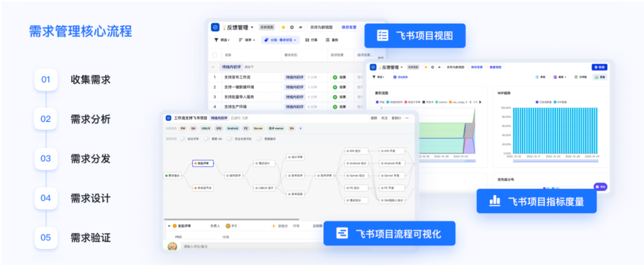This screenshot has width=644, height=266.
Task: Select the PM role tag
Action: (183, 128)
